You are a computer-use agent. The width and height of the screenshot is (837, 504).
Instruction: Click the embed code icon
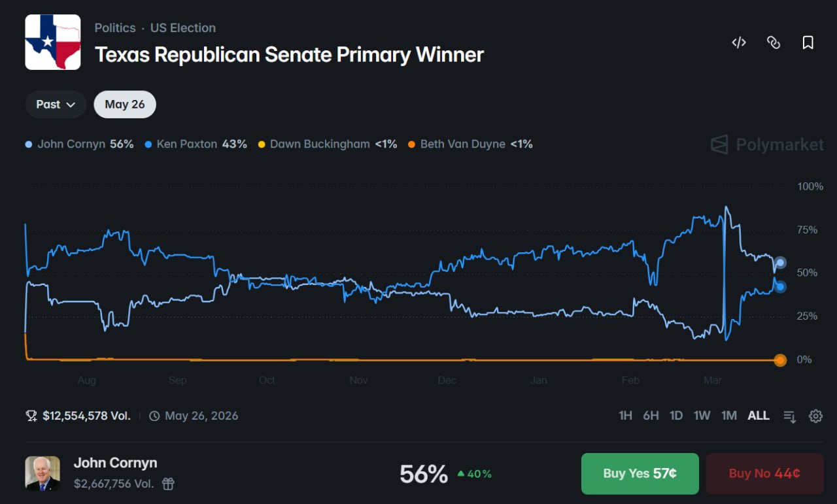pyautogui.click(x=739, y=43)
